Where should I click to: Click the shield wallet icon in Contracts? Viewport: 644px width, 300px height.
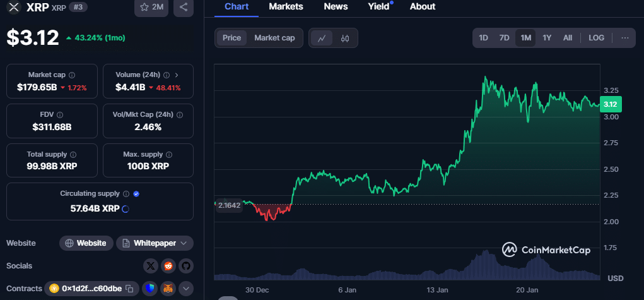(150, 289)
